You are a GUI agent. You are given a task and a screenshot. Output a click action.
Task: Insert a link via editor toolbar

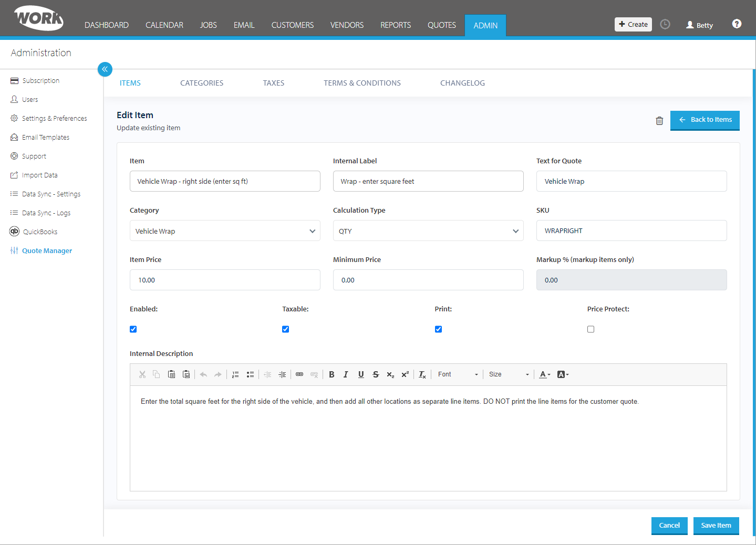pyautogui.click(x=299, y=374)
